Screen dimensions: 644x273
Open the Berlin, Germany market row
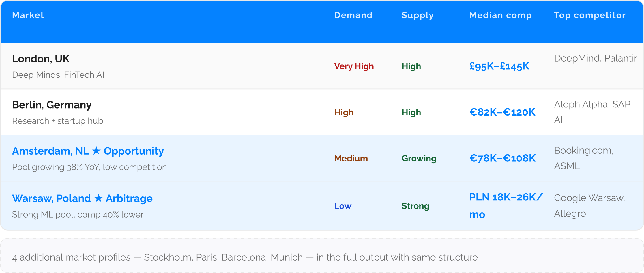[x=322, y=112]
